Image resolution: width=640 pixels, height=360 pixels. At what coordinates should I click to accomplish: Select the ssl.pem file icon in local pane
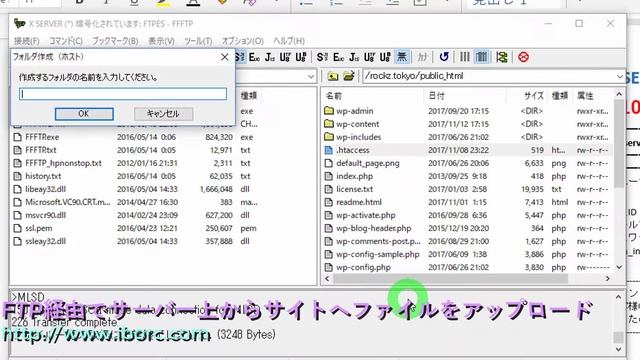click(18, 228)
